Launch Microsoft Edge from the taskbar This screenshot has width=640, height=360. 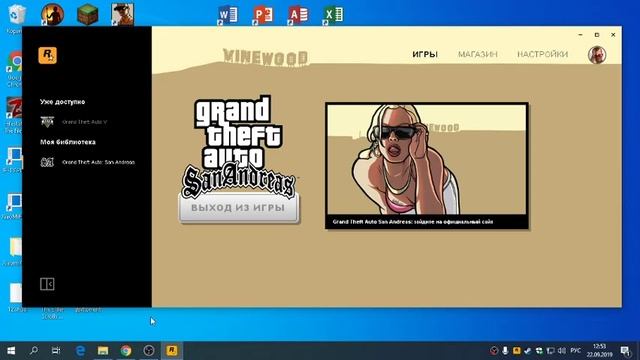[x=80, y=351]
